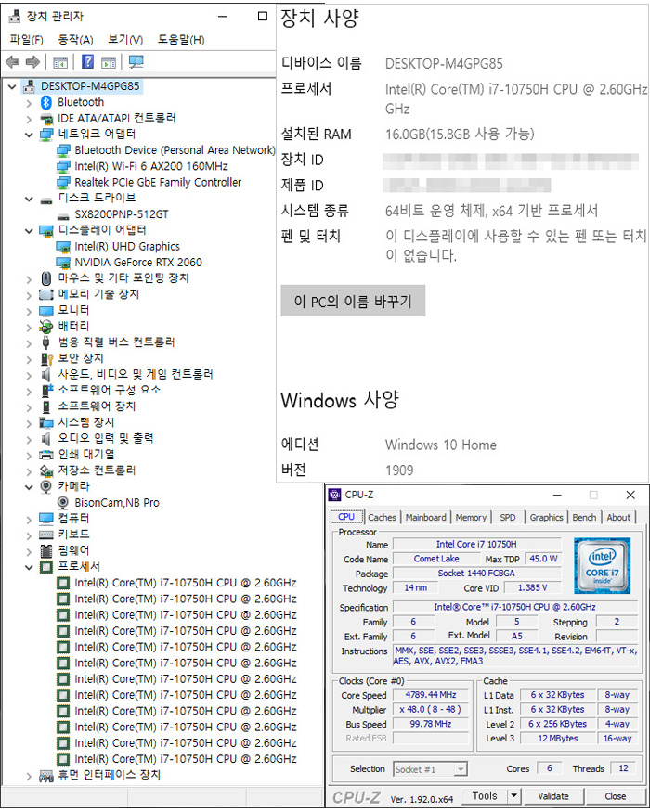Select Intel(R) Wi-Fi 6 AX200 160MHz device

[151, 166]
